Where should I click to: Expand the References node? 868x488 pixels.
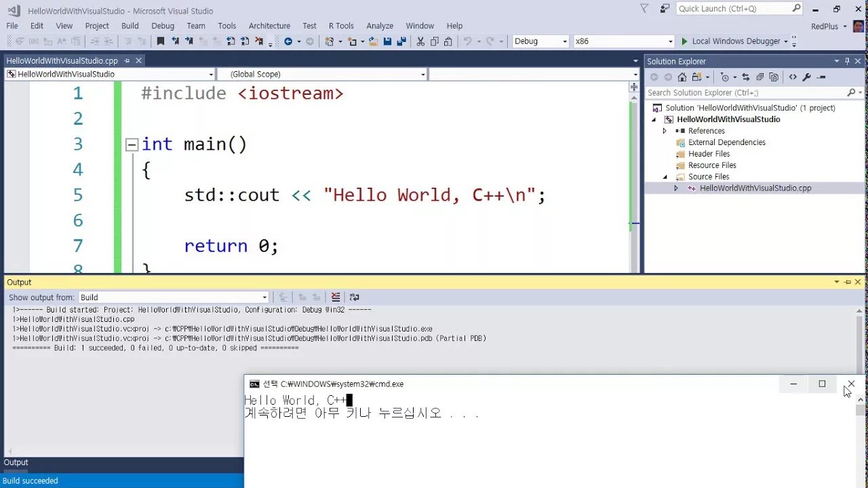tap(665, 131)
